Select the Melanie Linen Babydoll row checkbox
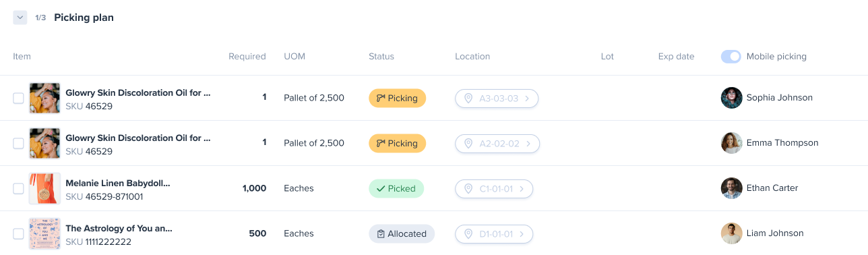This screenshot has width=868, height=255. [x=18, y=188]
